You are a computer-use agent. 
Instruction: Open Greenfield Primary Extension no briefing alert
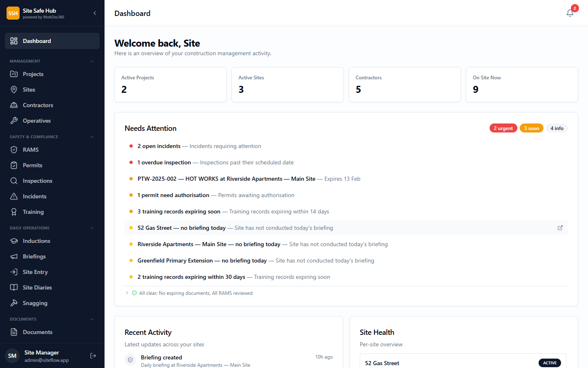pos(346,260)
